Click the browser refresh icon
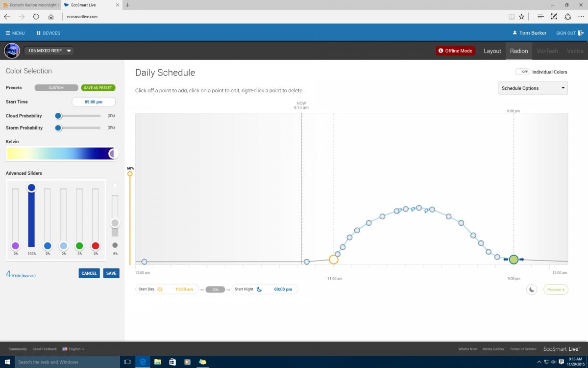Image resolution: width=588 pixels, height=368 pixels. (36, 16)
